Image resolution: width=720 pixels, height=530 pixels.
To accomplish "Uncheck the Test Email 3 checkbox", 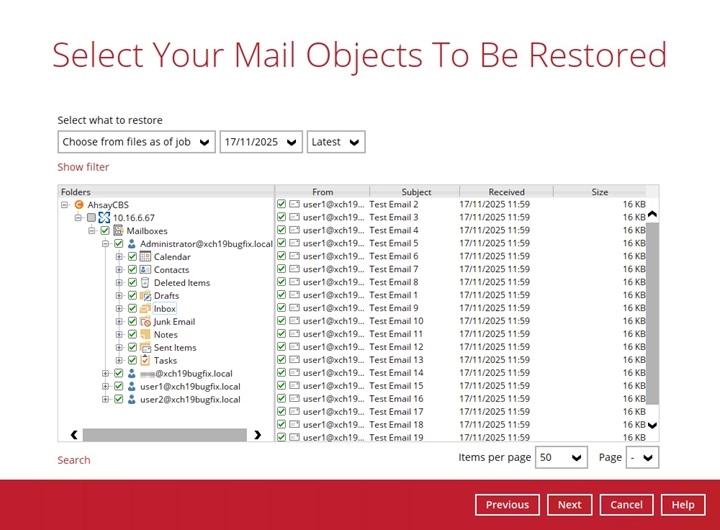I will [281, 217].
